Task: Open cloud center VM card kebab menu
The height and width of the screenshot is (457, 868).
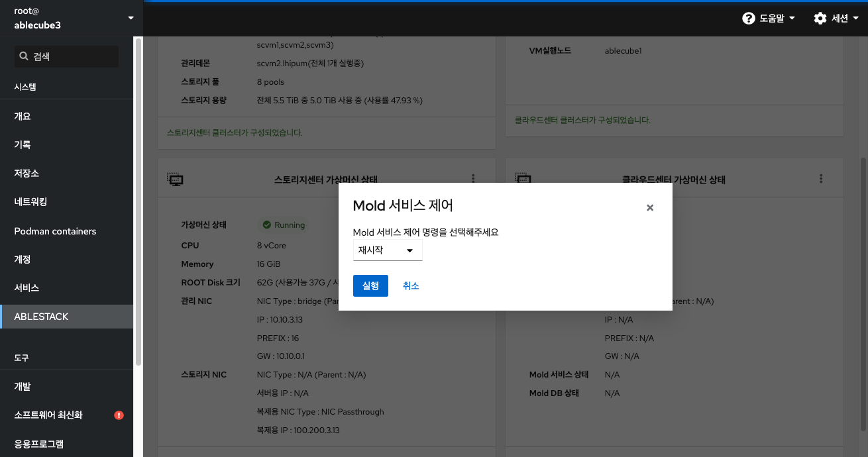Action: [x=821, y=179]
